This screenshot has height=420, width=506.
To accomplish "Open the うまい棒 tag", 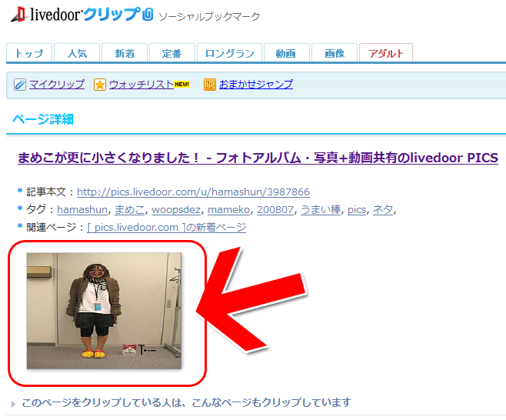I will pyautogui.click(x=321, y=210).
